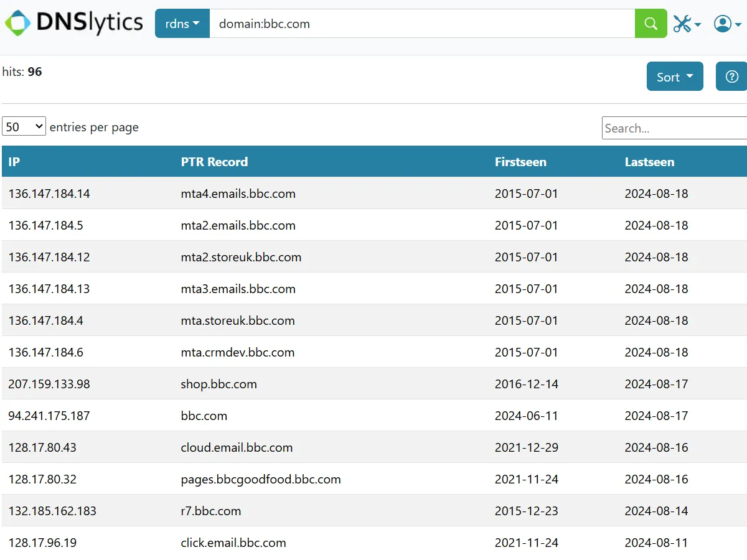Click PTR record r7.bbc.com
Image resolution: width=747 pixels, height=560 pixels.
tap(211, 511)
